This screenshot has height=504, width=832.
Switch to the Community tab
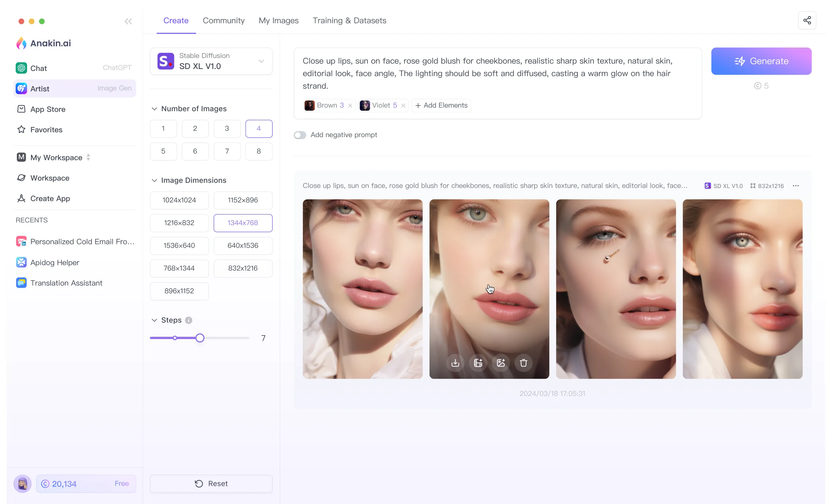coord(224,20)
